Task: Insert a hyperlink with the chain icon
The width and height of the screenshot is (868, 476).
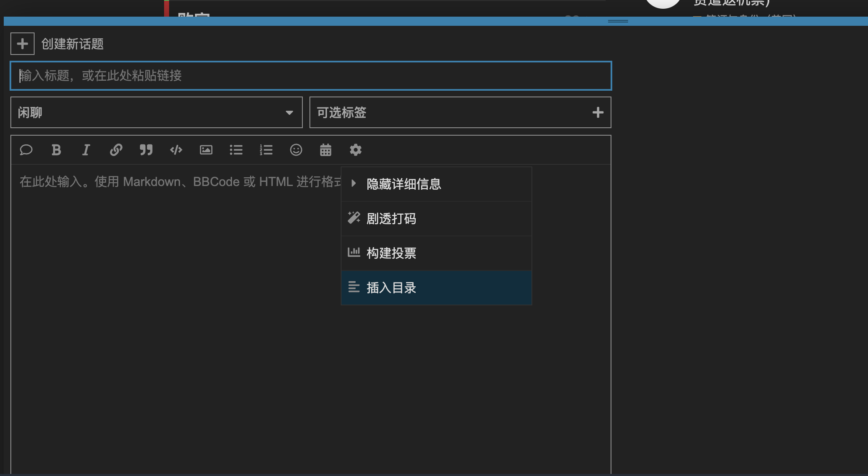Action: coord(116,150)
